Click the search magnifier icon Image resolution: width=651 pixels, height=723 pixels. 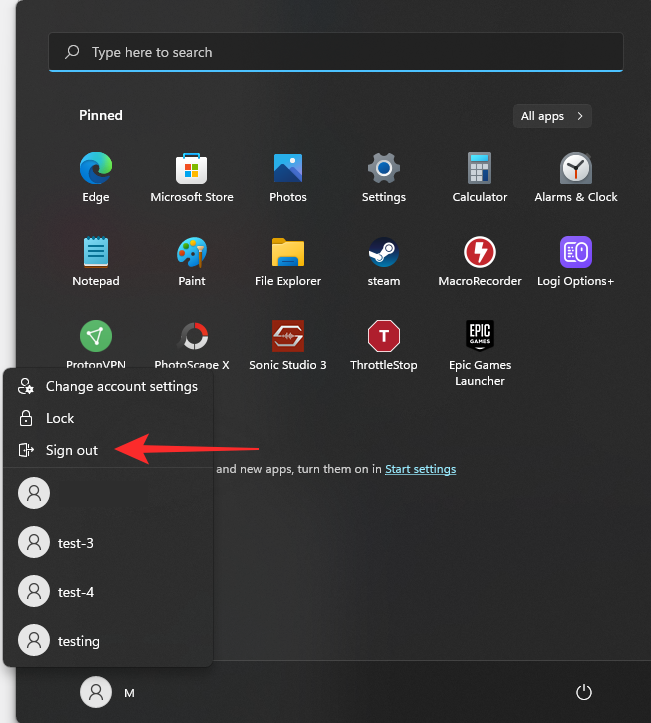click(72, 52)
